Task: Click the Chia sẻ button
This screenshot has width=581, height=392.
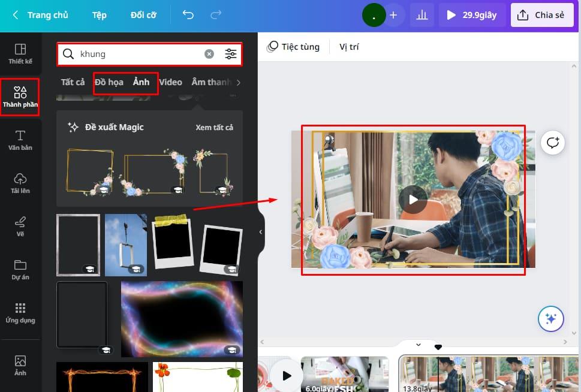Action: [541, 14]
